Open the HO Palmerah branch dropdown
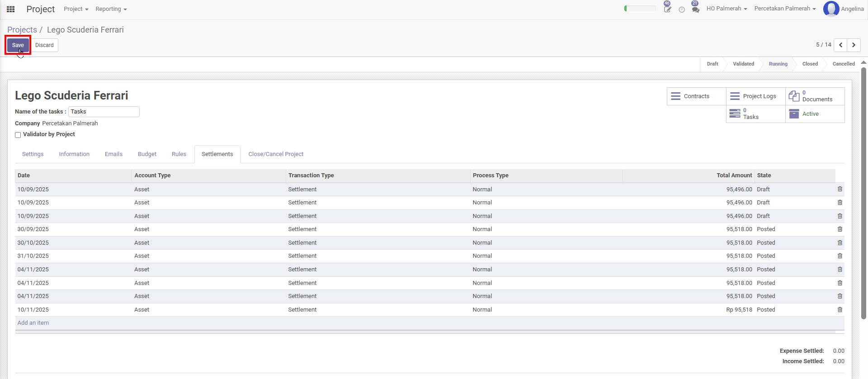Screen dimensions: 868x379 (726, 9)
